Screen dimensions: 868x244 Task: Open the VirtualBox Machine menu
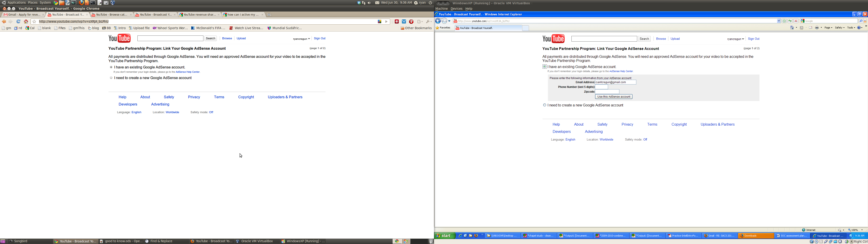click(441, 9)
